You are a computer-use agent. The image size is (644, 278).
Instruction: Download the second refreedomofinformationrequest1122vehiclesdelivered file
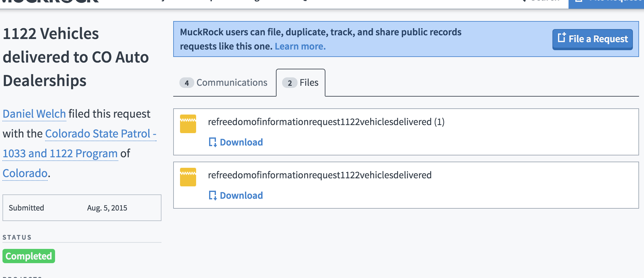click(236, 195)
